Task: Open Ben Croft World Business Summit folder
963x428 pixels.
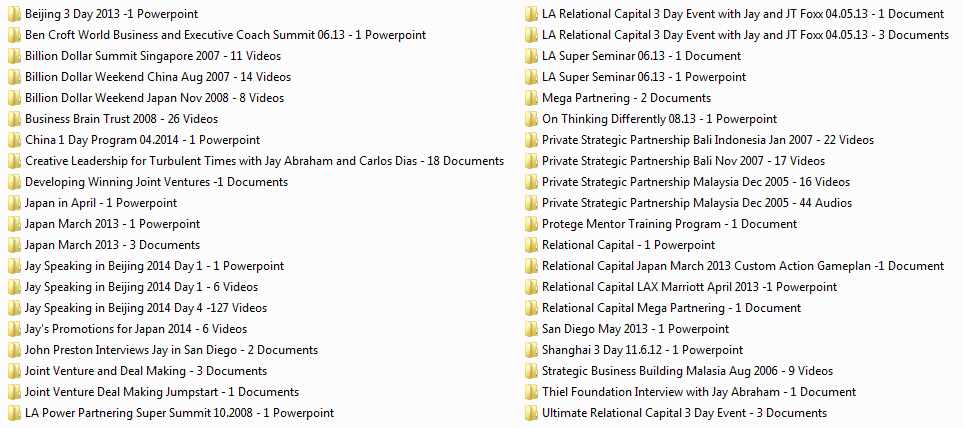Action: [x=217, y=35]
